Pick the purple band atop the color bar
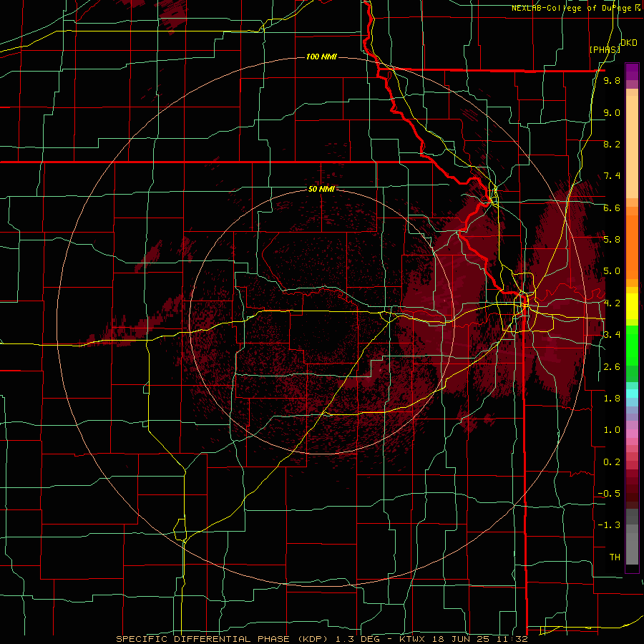The width and height of the screenshot is (644, 644). tap(632, 72)
